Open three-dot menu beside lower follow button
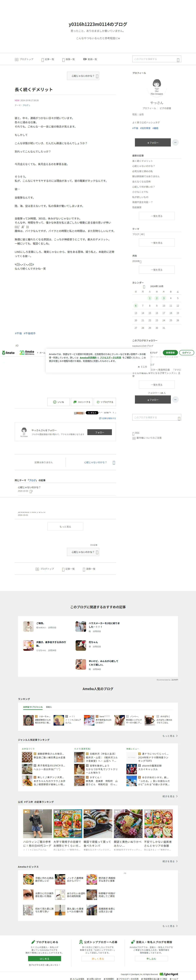The width and height of the screenshot is (196, 980). pyautogui.click(x=175, y=400)
